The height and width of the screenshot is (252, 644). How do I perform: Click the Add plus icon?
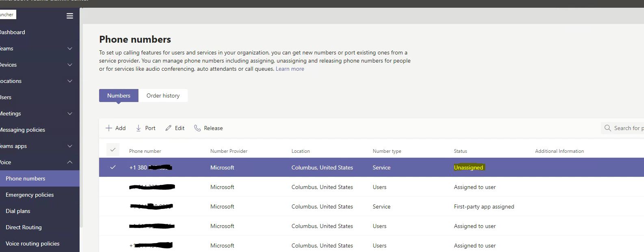pyautogui.click(x=109, y=128)
